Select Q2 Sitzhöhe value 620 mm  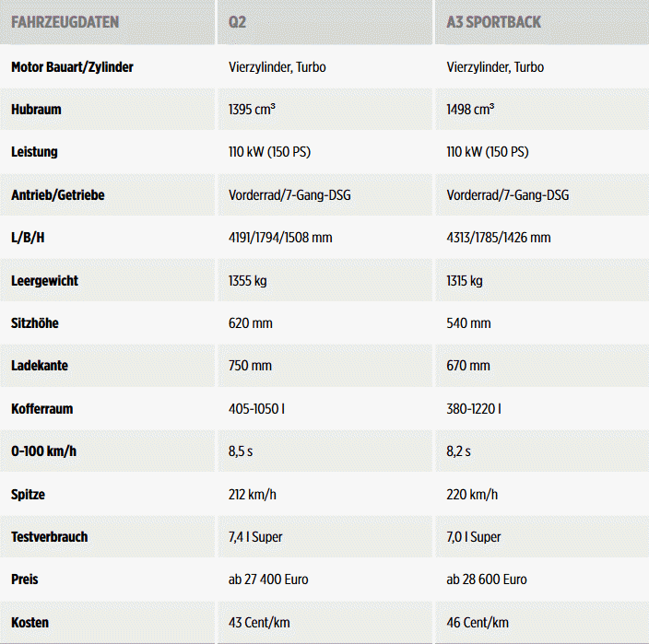251,323
